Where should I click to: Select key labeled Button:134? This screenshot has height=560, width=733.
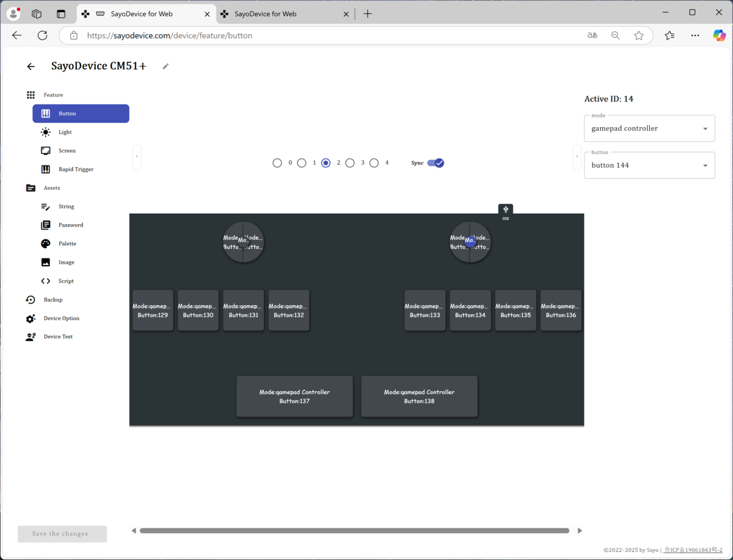pyautogui.click(x=470, y=310)
